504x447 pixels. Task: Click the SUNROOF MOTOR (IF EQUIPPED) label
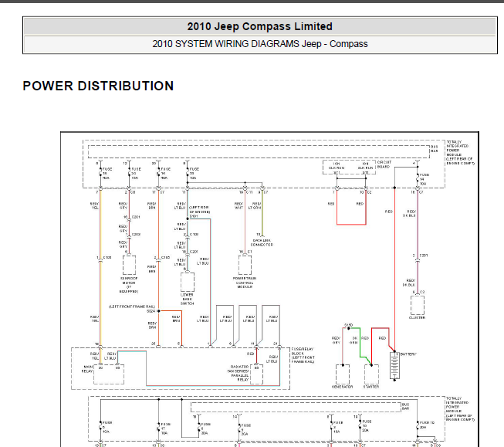tap(129, 285)
